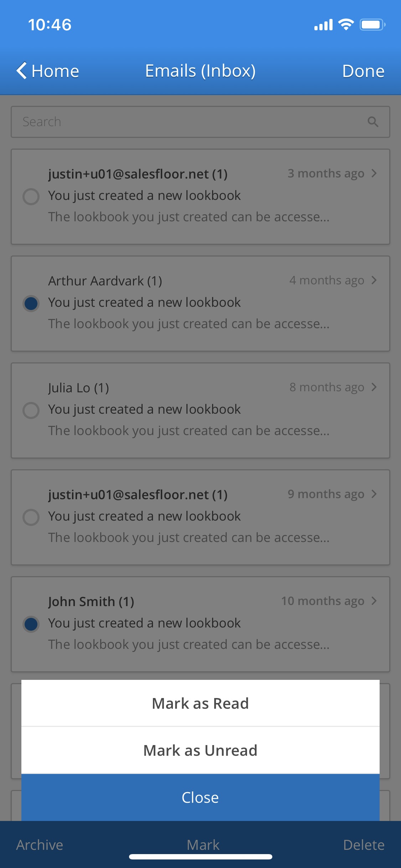Focus the Search input field
401x868 pixels.
[189, 122]
